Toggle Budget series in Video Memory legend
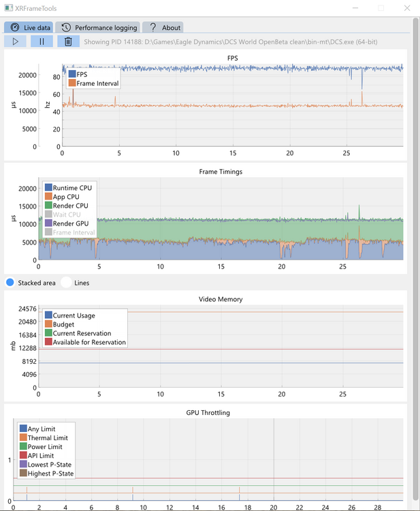420x511 pixels. (x=49, y=324)
